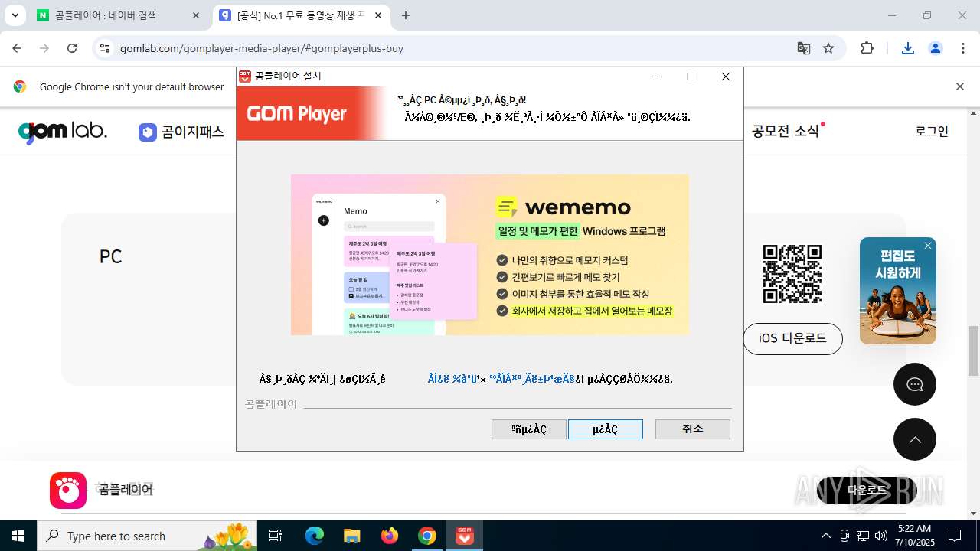
Task: Open Chrome extensions puzzle icon
Action: coord(867,48)
